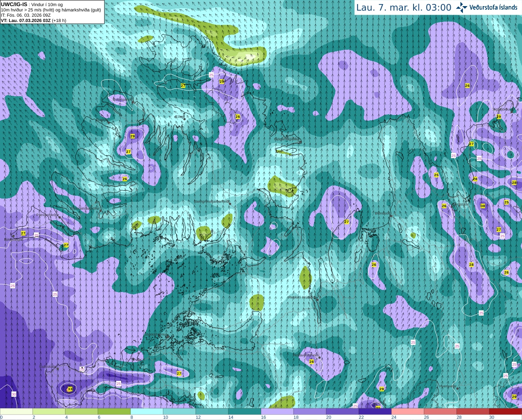
Task: Click the Bolungarvík station label
Action: tap(122, 99)
